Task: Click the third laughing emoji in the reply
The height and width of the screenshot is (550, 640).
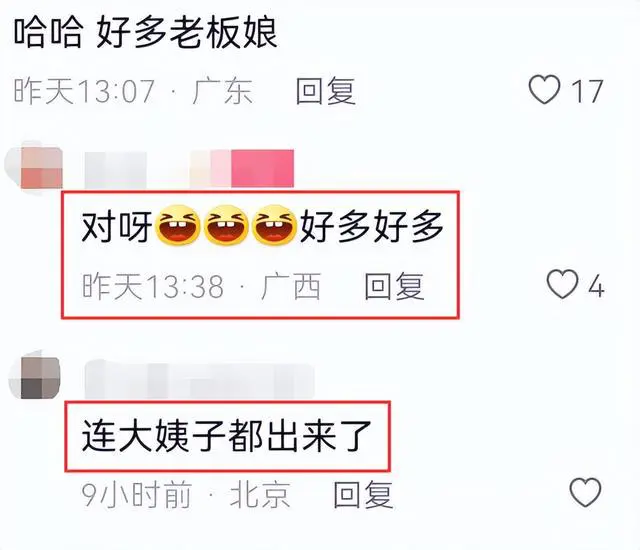Action: click(274, 225)
